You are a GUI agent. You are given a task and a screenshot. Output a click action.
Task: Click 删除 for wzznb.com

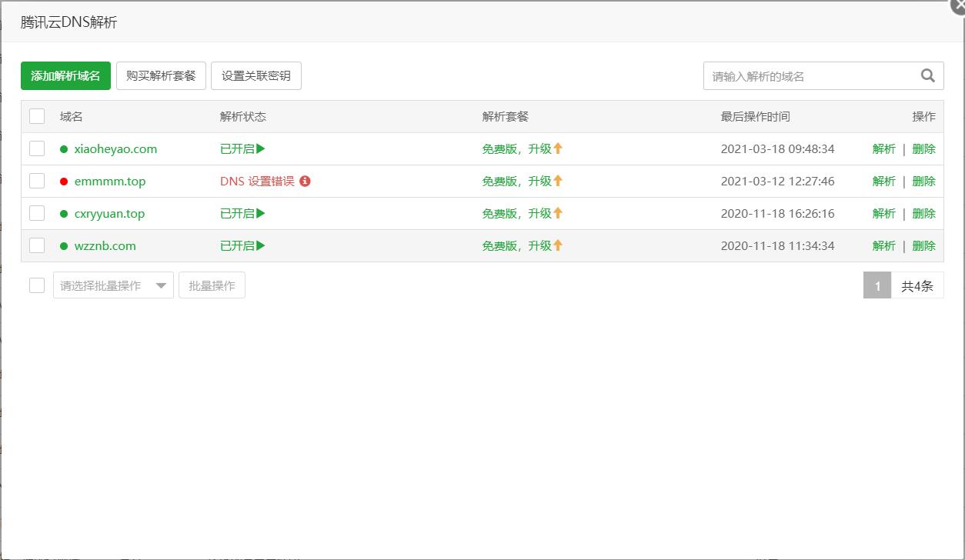924,245
